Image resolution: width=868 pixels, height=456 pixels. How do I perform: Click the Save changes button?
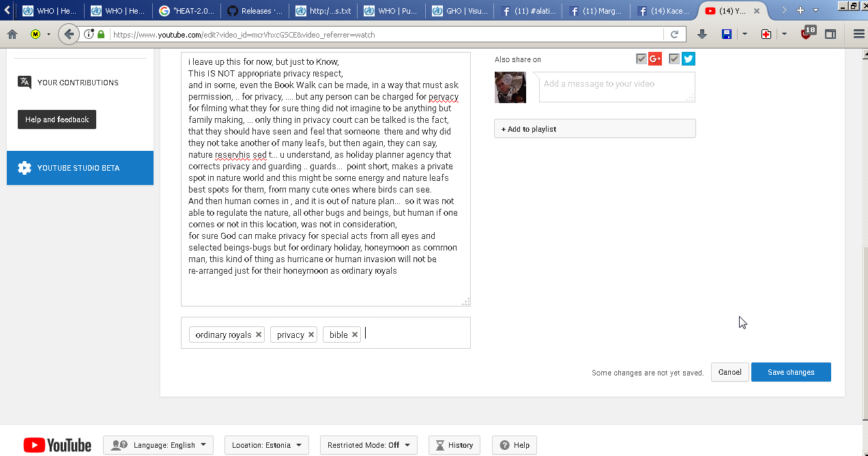[791, 372]
